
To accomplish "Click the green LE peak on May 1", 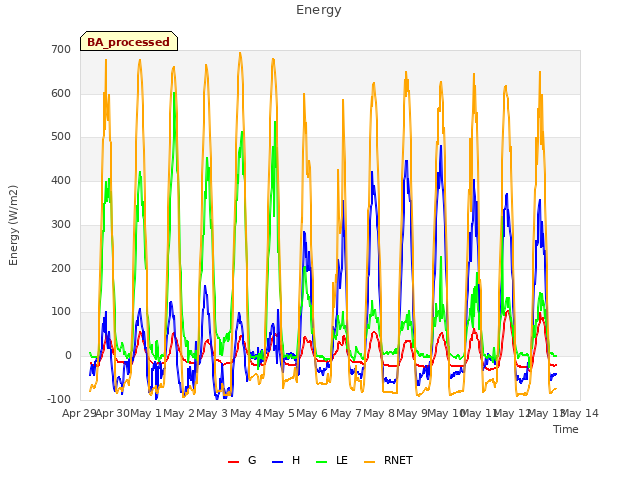I will point(174,93).
